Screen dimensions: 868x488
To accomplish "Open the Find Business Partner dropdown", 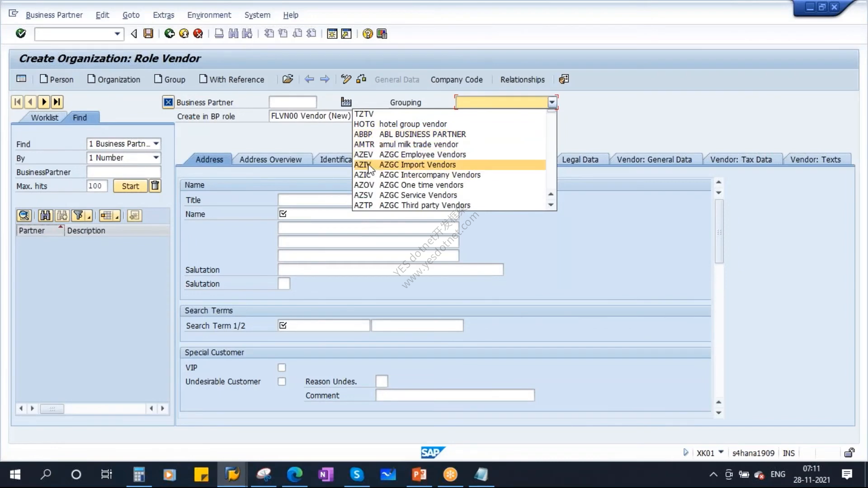I will (x=156, y=144).
